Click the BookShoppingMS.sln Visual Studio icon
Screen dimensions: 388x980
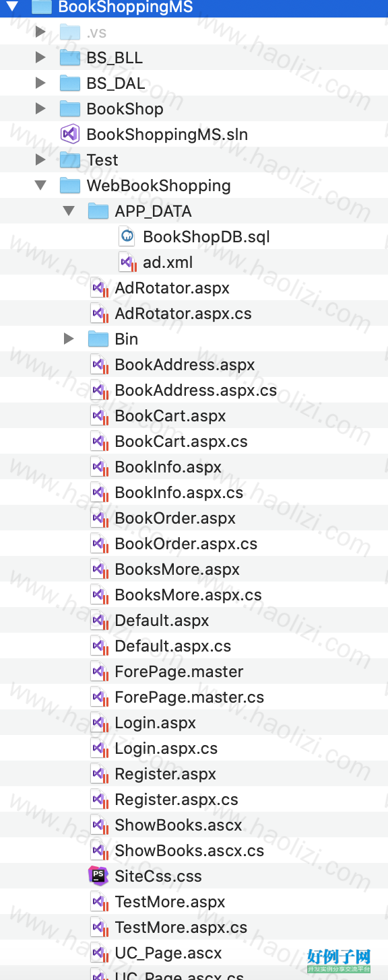click(x=70, y=134)
